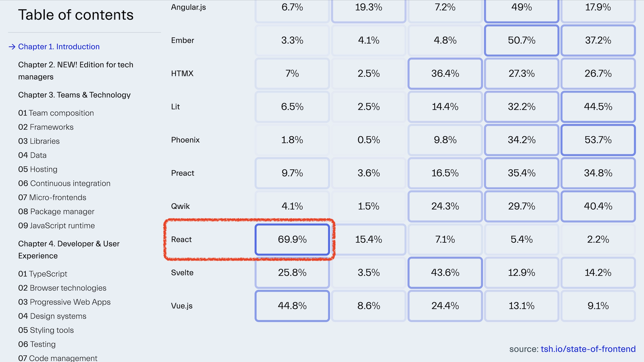Go to Chapter 4. Developer & User Experience

click(69, 249)
